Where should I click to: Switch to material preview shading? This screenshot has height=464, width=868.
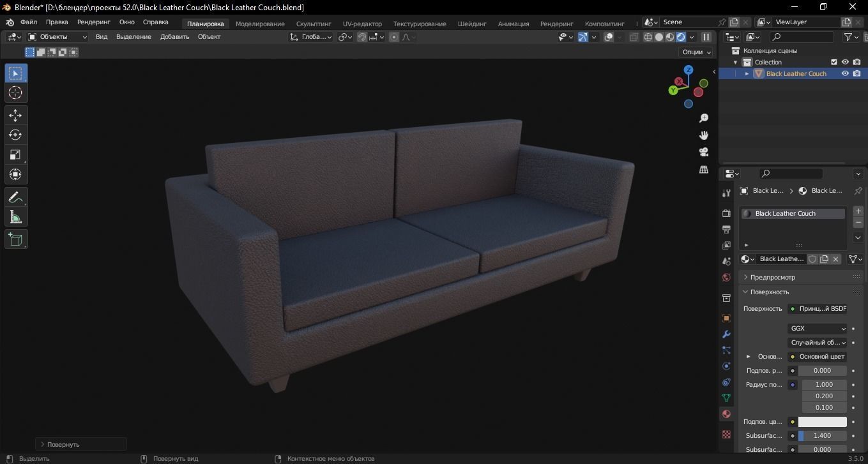(x=670, y=37)
